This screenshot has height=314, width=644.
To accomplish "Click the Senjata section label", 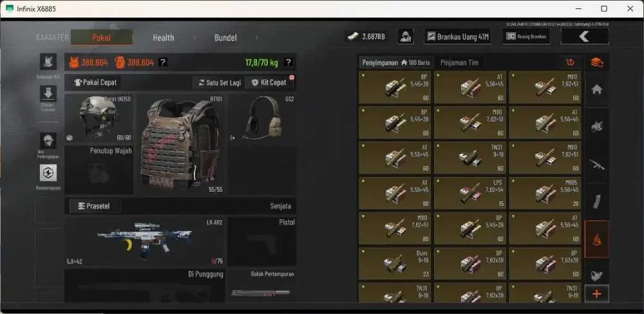I will (x=281, y=206).
